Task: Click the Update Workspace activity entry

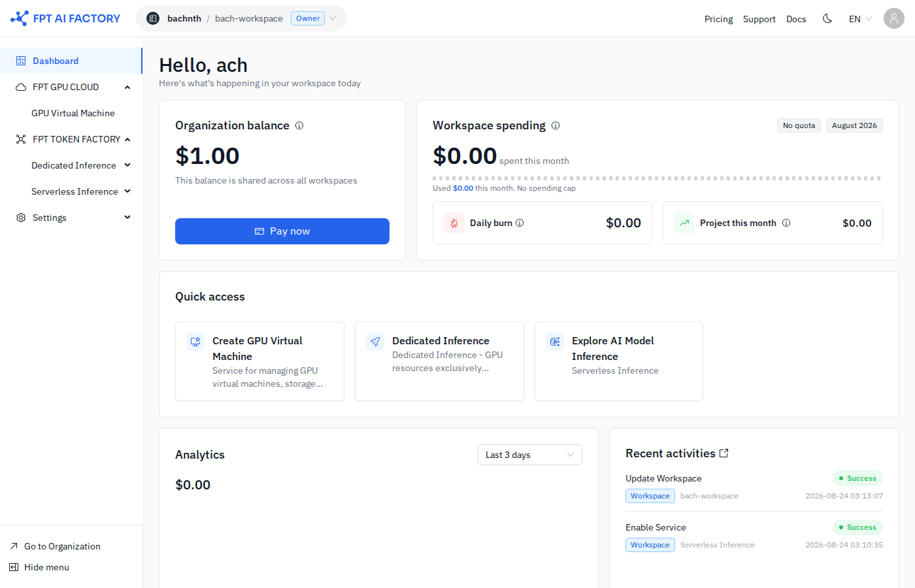Action: click(x=754, y=487)
